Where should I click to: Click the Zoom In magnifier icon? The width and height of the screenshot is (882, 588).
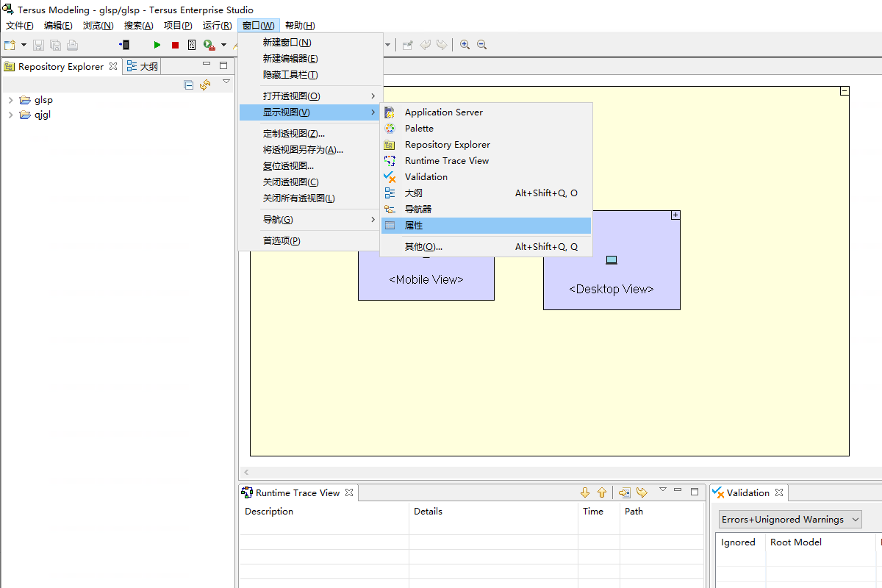point(465,45)
